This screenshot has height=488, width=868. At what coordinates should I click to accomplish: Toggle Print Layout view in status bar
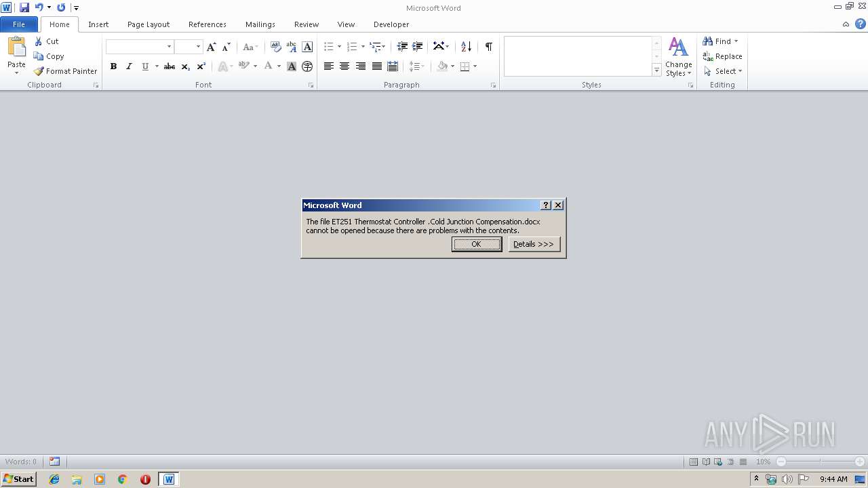pyautogui.click(x=694, y=462)
